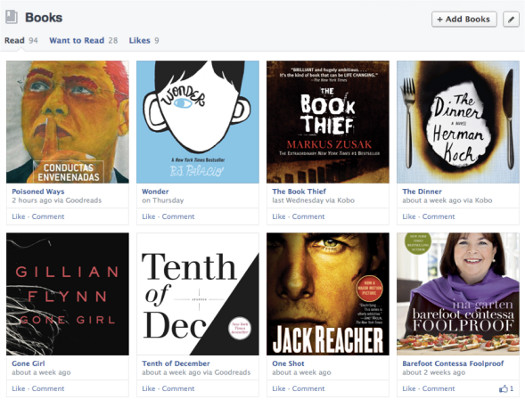Click the 'Books' section heading
525x400 pixels.
pyautogui.click(x=44, y=17)
